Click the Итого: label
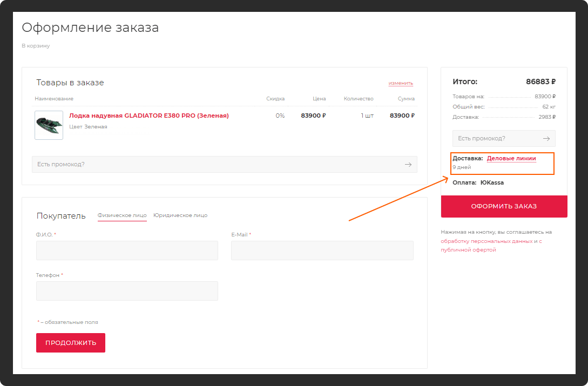This screenshot has width=588, height=386. pos(465,82)
